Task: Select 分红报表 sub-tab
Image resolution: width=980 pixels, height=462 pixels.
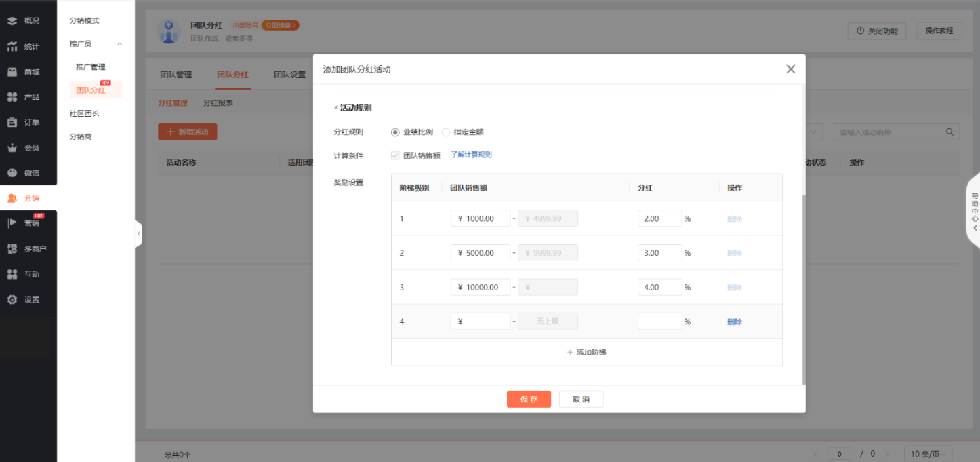Action: point(218,103)
